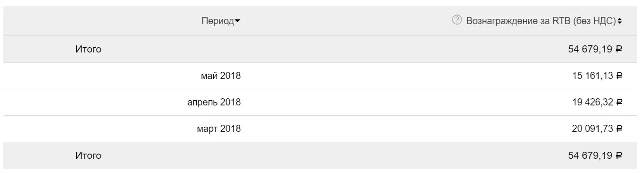The height and width of the screenshot is (173, 644).
Task: Click ruble sign in апрель 2018 row
Action: coord(619,102)
